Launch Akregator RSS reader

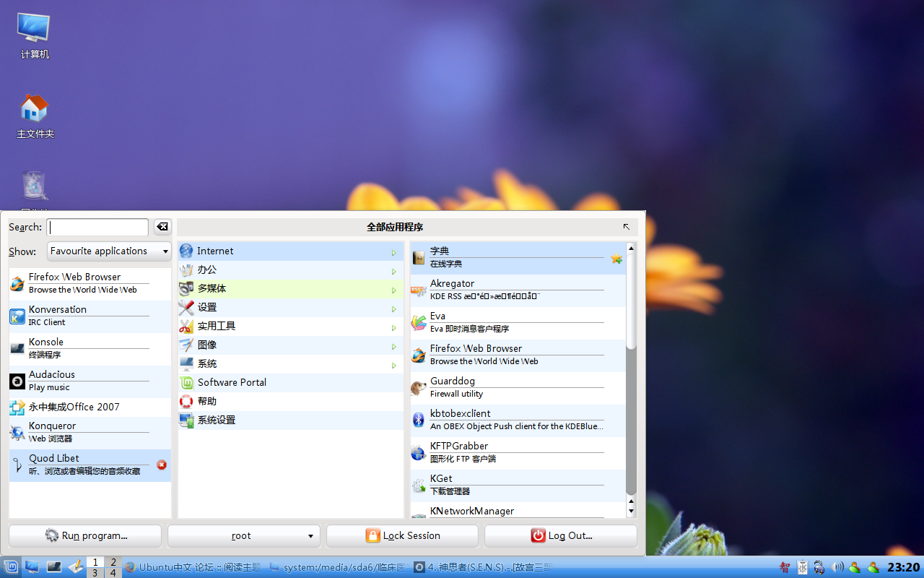point(518,290)
